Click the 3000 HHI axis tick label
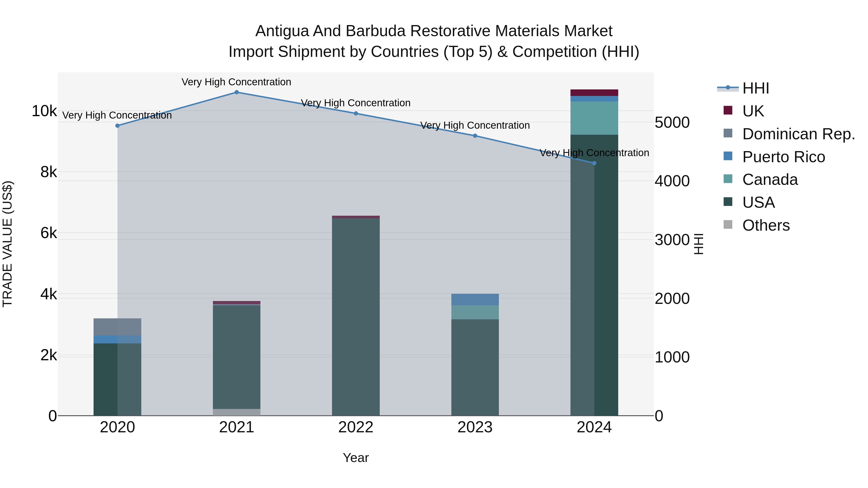 pos(672,240)
